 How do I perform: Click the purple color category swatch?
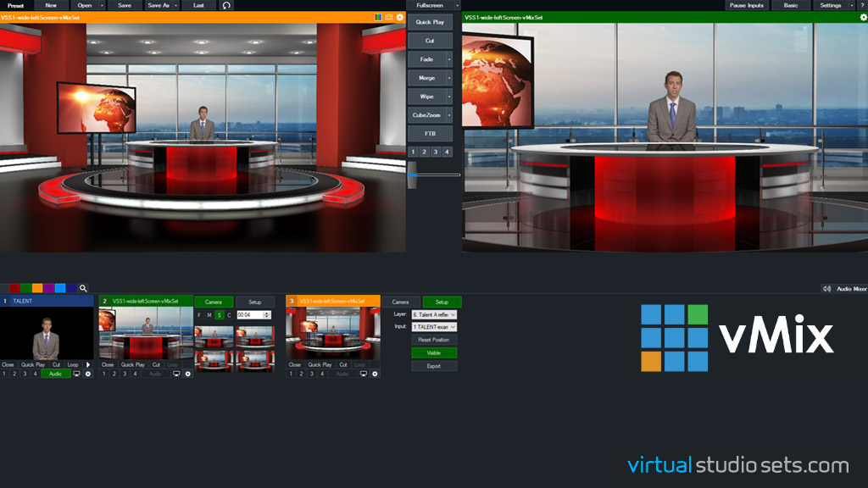[x=48, y=288]
